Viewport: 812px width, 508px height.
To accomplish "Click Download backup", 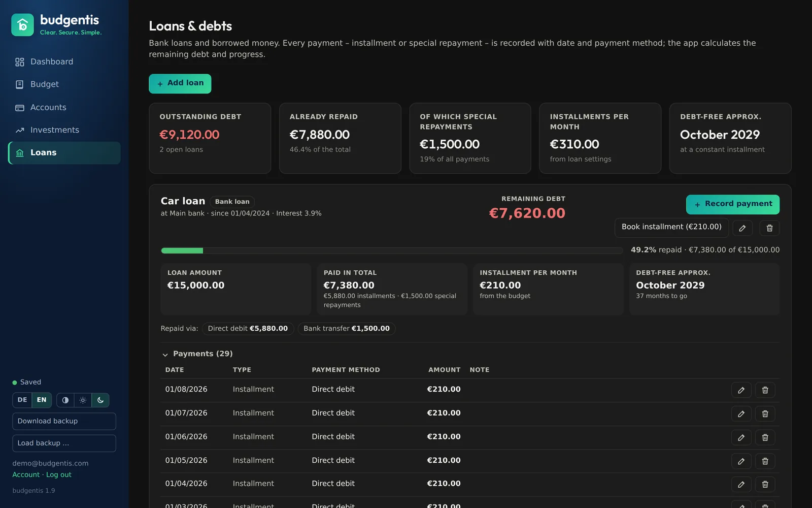I will tap(64, 421).
